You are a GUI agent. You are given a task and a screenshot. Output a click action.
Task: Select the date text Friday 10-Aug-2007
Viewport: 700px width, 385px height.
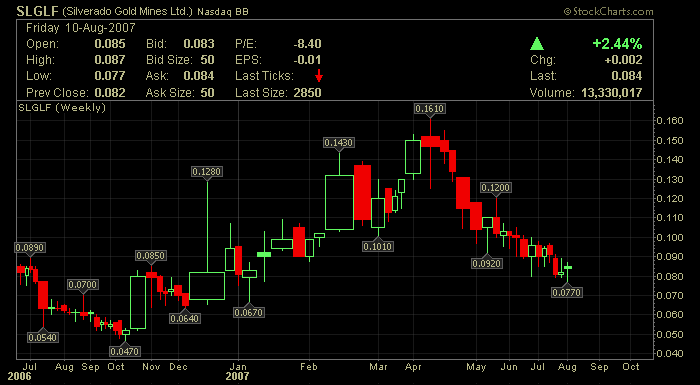click(80, 28)
